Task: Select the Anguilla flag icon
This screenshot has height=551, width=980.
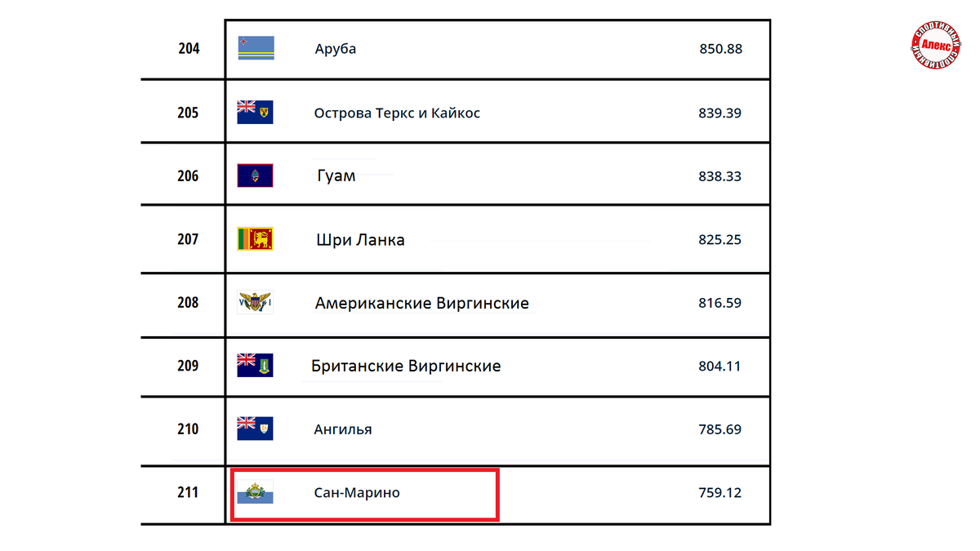Action: tap(255, 429)
